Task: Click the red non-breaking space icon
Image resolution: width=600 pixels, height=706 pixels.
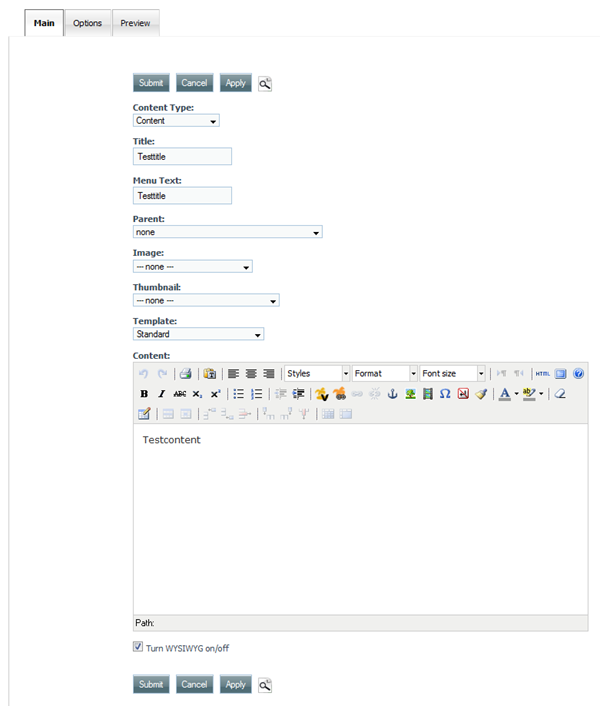Action: point(463,394)
